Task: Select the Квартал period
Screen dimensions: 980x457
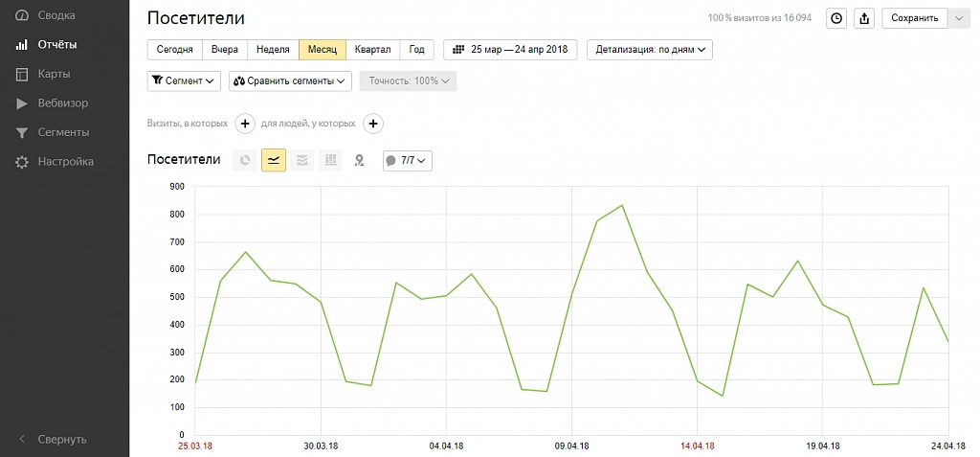Action: tap(372, 50)
